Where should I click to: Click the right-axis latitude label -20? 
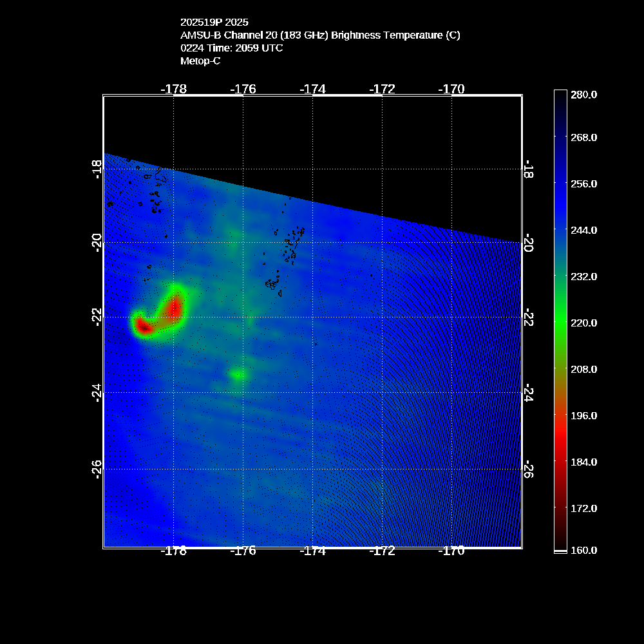tap(529, 243)
